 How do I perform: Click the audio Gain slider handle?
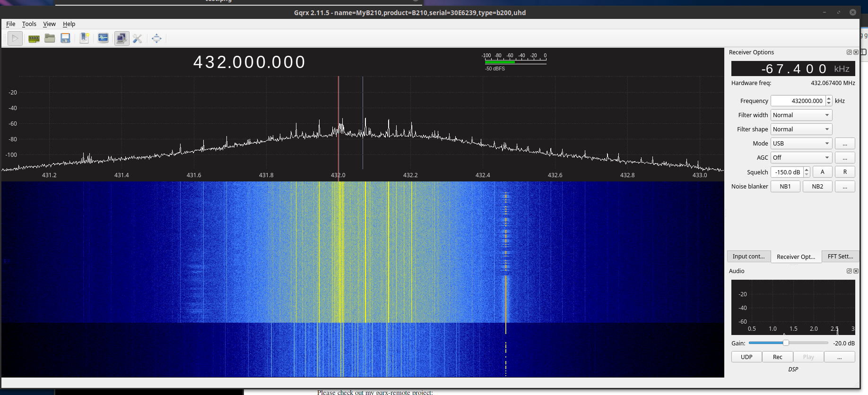coord(786,343)
